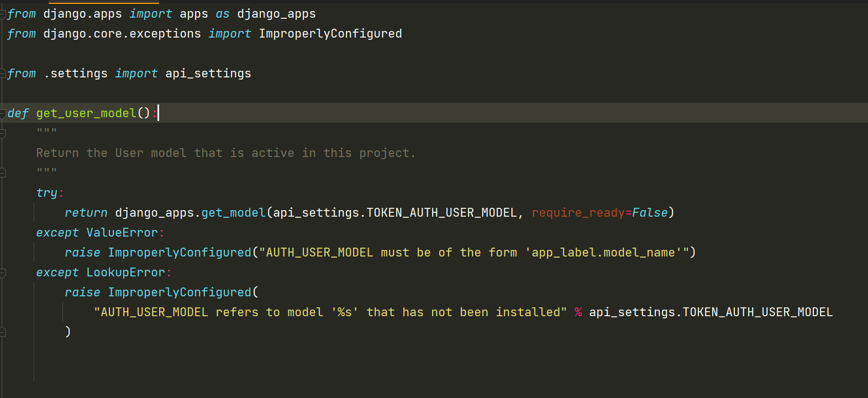This screenshot has height=398, width=868.
Task: Click 'except' before ValueError
Action: pos(57,233)
